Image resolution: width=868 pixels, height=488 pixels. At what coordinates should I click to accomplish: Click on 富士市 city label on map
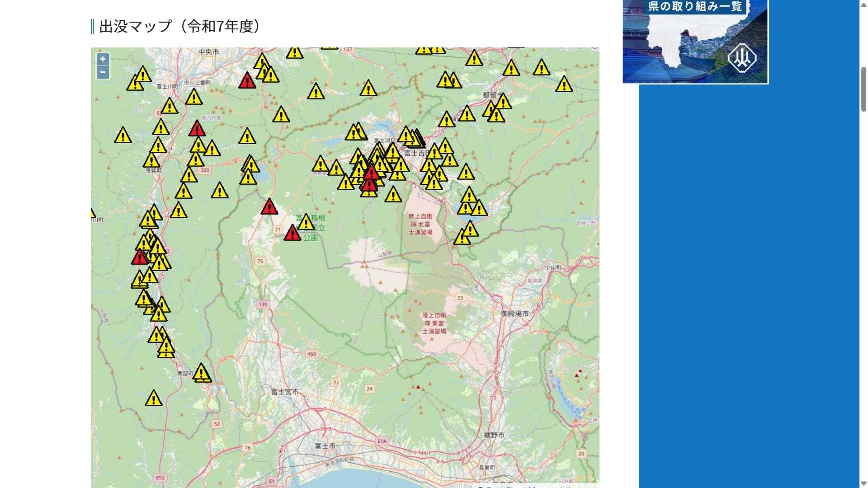pyautogui.click(x=325, y=446)
